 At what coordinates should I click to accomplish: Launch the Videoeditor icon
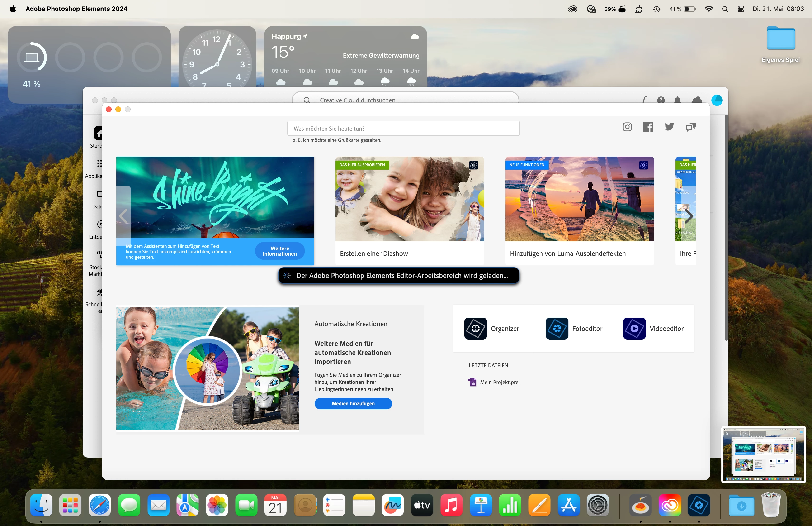pyautogui.click(x=634, y=328)
